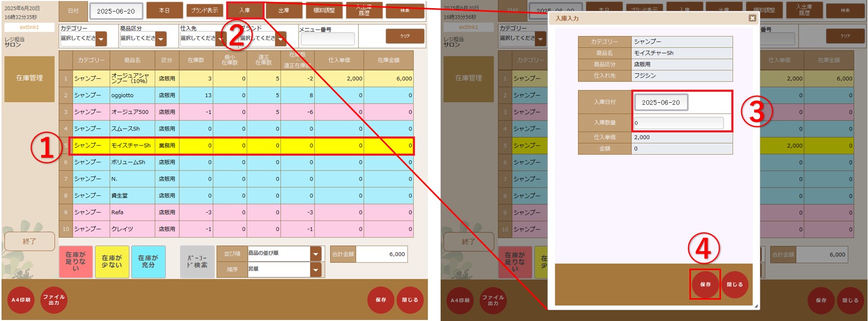Click the 終了 button on the undimmed screen

pyautogui.click(x=30, y=241)
